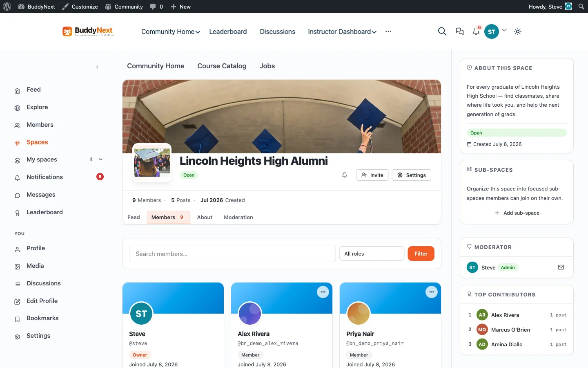The width and height of the screenshot is (588, 368).
Task: Expand My spaces chevron
Action: point(100,159)
